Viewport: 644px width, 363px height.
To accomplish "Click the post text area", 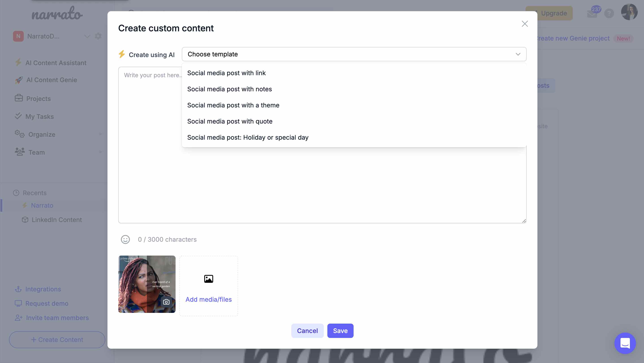I will click(x=322, y=185).
